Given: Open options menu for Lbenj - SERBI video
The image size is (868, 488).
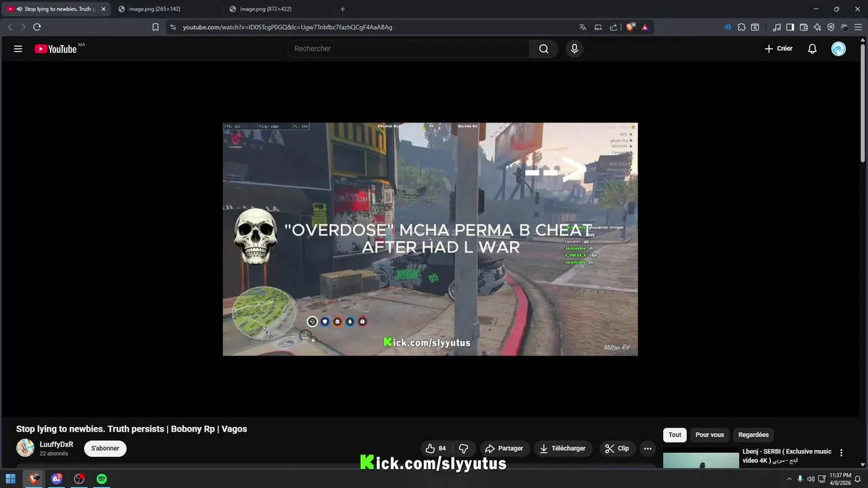Looking at the screenshot, I should (842, 453).
